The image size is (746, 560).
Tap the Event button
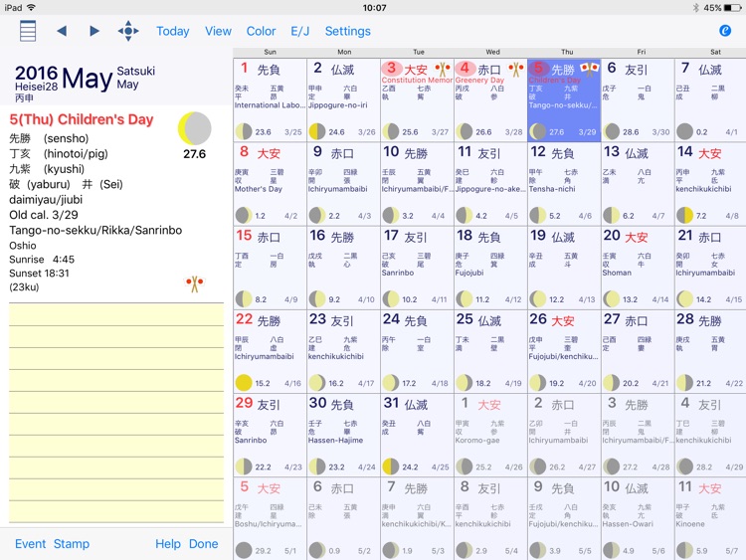pos(31,544)
